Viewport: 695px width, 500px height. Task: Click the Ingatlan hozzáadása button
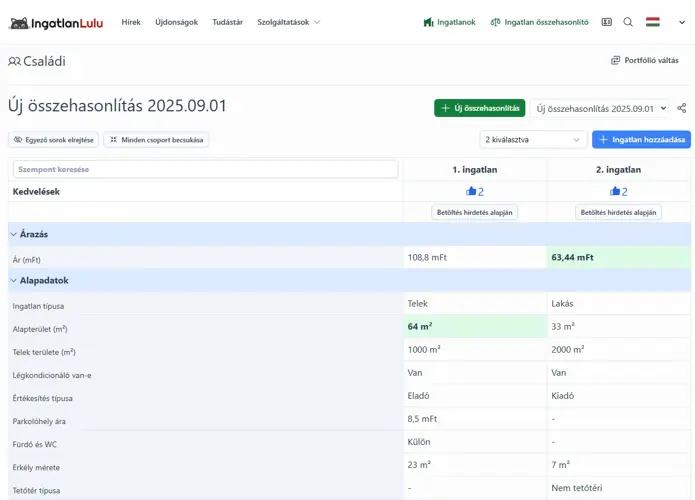pos(641,140)
